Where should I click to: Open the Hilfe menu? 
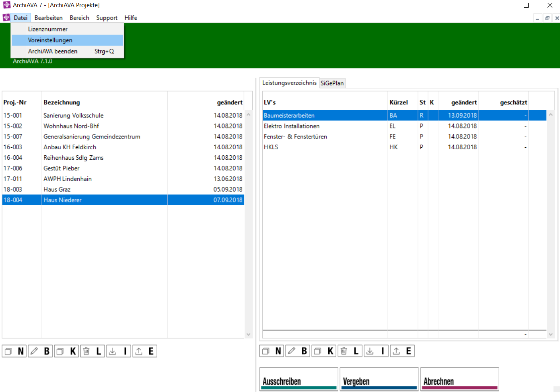pyautogui.click(x=131, y=18)
